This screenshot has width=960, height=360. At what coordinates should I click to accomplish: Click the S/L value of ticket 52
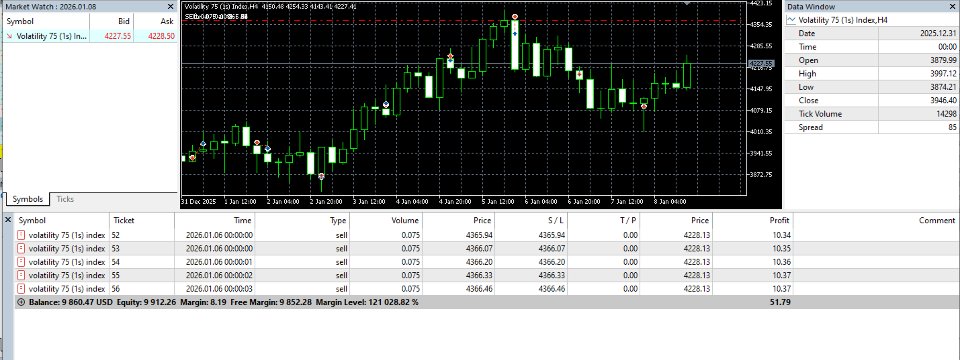click(x=552, y=235)
